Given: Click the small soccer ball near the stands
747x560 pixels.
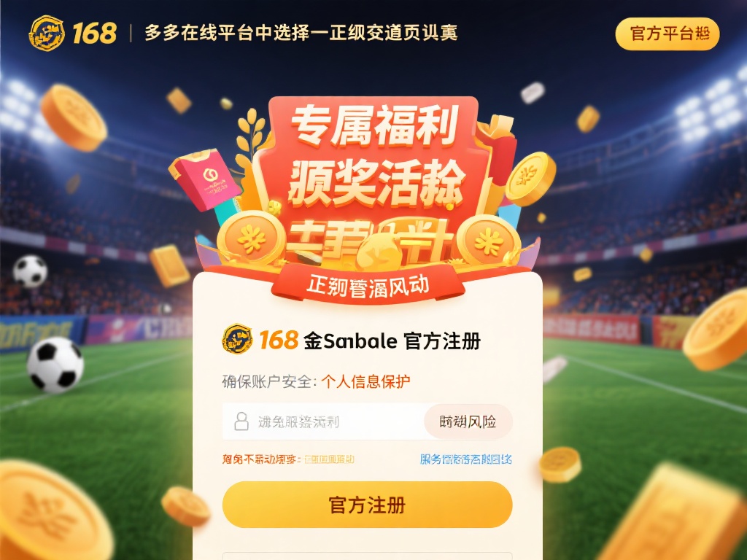Looking at the screenshot, I should (x=30, y=271).
